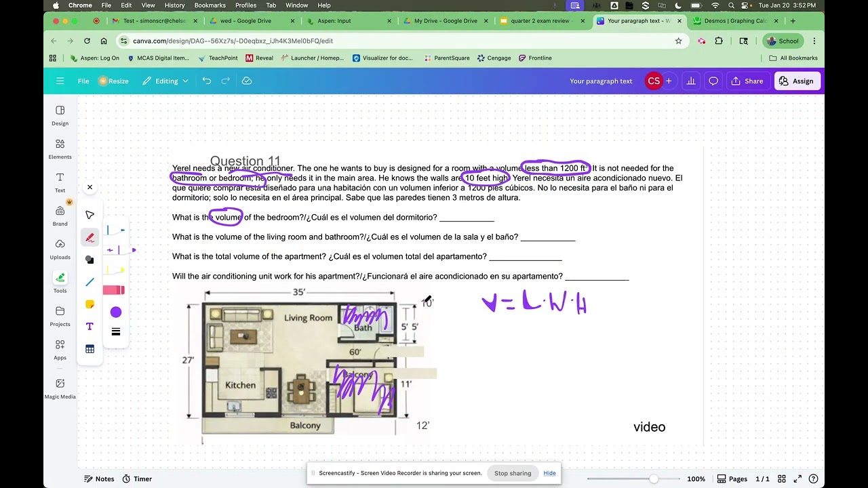Click the Chrome address bar URL

pos(233,41)
